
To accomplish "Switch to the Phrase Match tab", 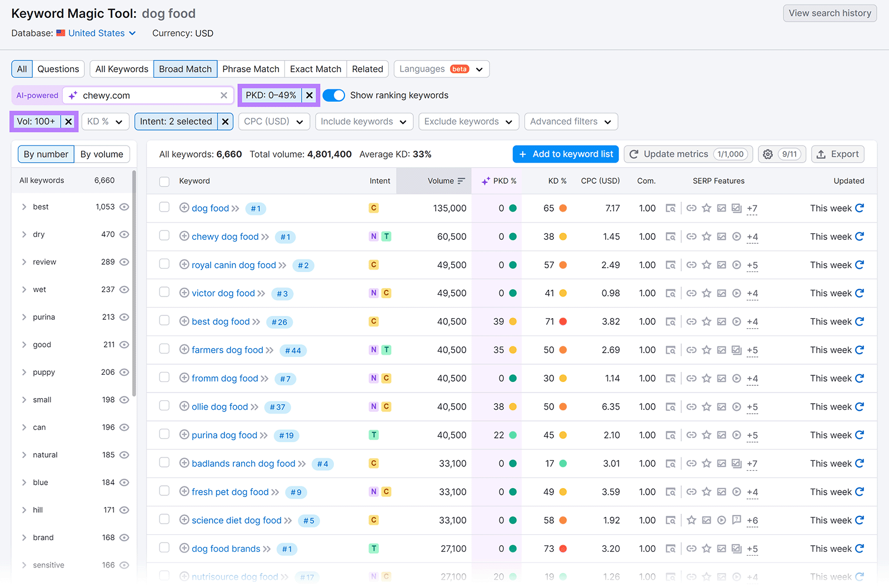I will click(251, 69).
